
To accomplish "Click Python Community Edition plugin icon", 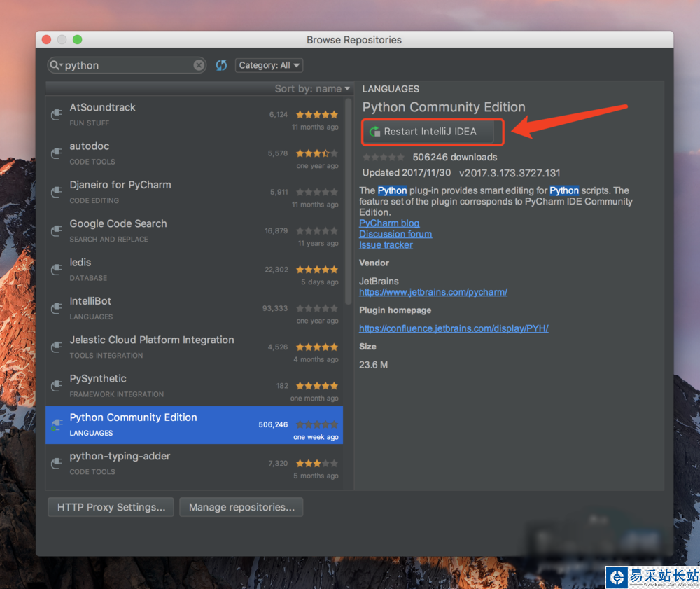I will pos(57,424).
